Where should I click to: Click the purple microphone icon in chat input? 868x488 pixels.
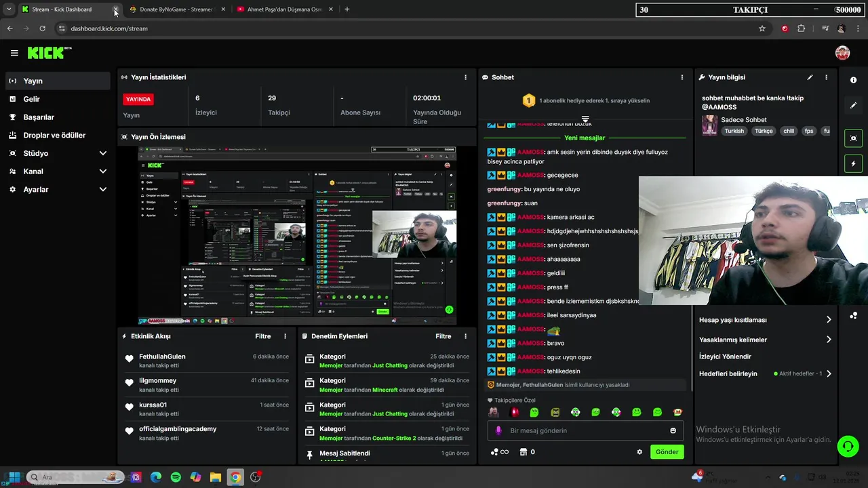(498, 430)
